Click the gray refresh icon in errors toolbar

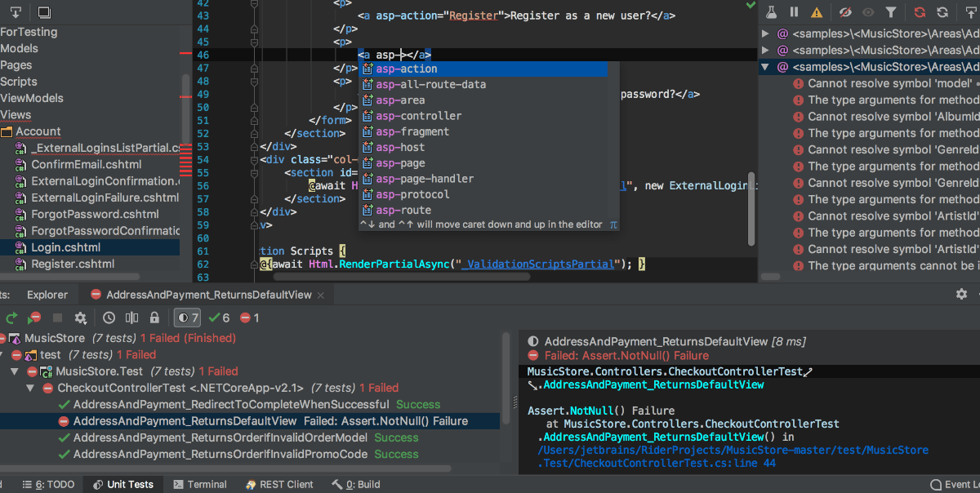943,12
